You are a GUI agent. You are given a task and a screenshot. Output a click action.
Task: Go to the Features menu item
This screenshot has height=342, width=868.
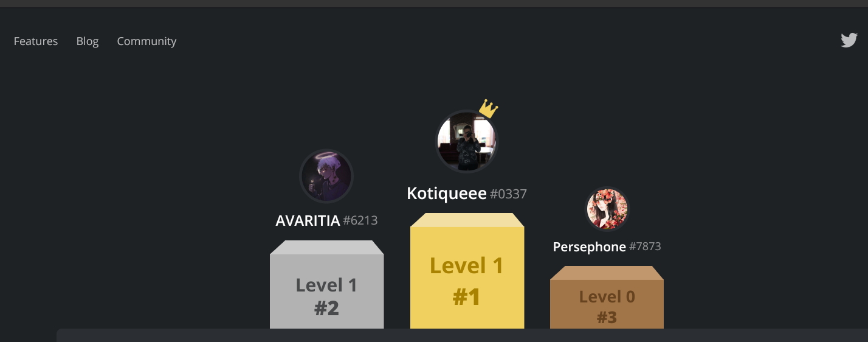click(36, 41)
